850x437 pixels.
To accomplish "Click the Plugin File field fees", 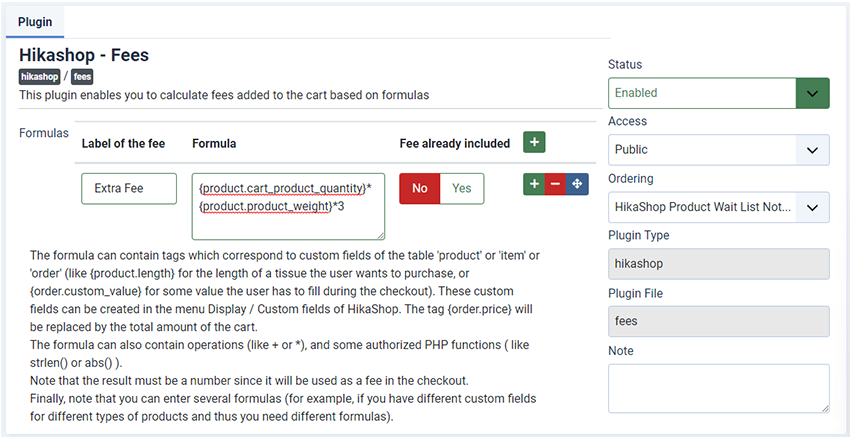I will [x=719, y=321].
